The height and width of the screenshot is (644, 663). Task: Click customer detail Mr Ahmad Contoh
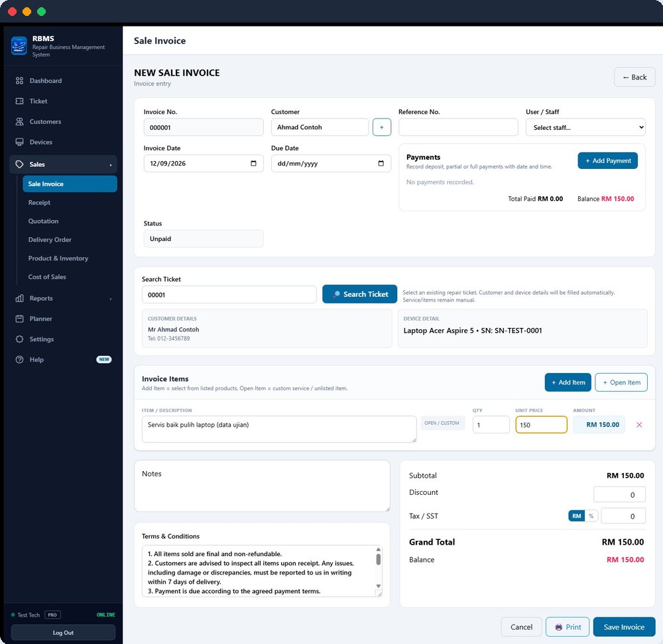point(173,329)
